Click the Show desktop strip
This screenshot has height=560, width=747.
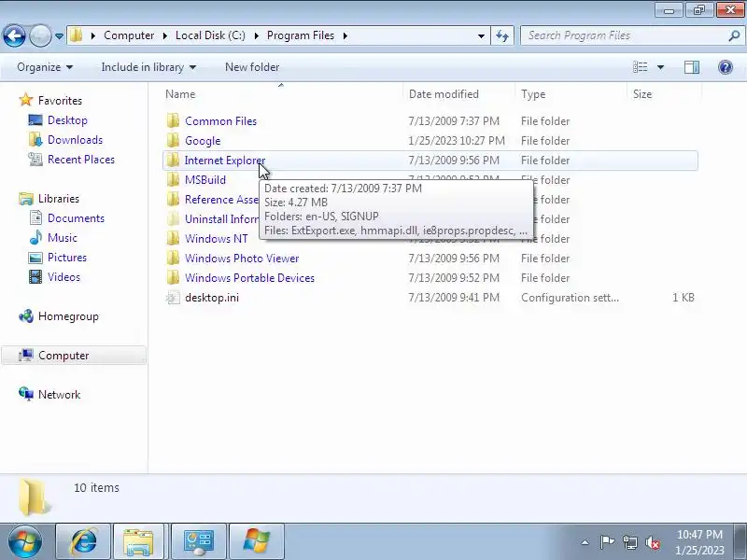740,541
